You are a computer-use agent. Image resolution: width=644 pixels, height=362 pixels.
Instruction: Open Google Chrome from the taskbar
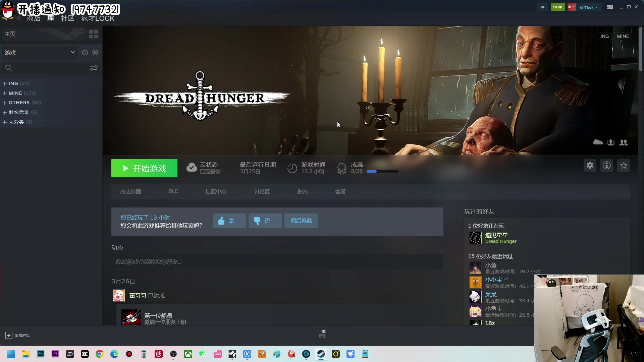coord(100,354)
